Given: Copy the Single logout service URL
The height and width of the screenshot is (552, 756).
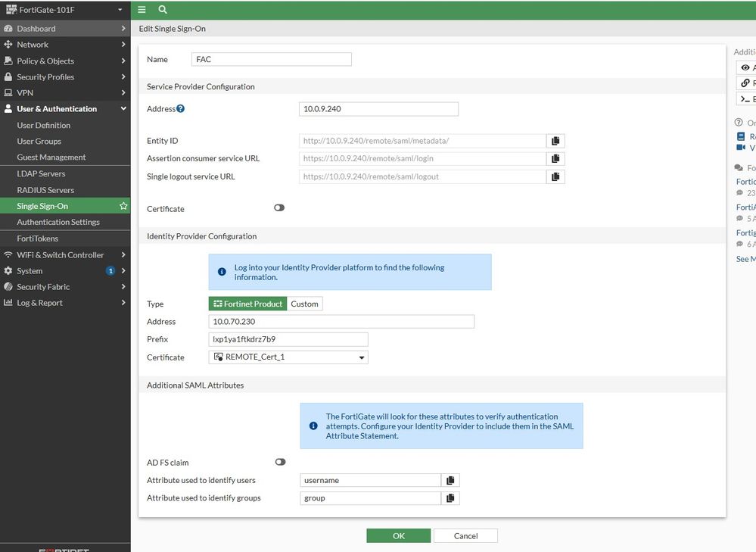Looking at the screenshot, I should tap(555, 177).
